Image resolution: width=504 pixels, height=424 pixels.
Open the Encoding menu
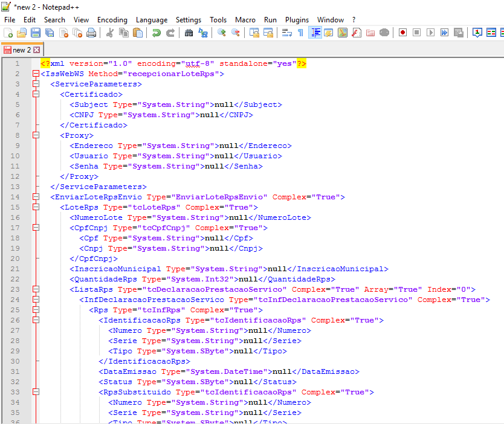click(112, 20)
